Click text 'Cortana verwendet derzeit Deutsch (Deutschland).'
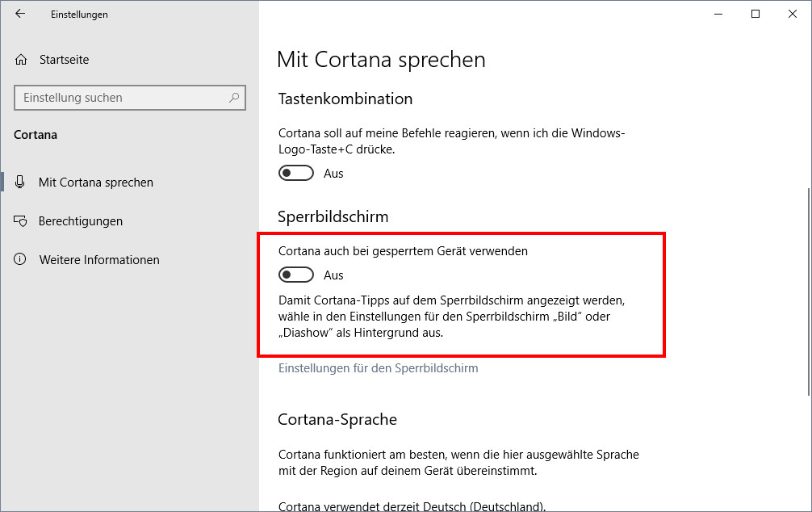Image resolution: width=812 pixels, height=512 pixels. [x=412, y=506]
